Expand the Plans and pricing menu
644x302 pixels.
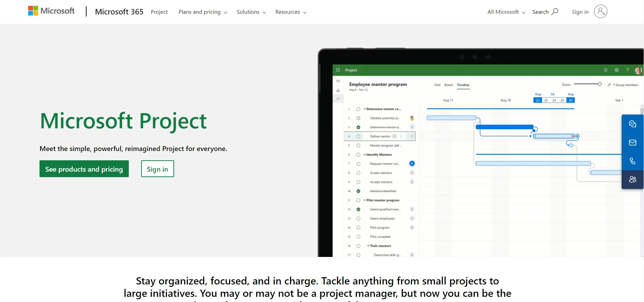[x=203, y=12]
